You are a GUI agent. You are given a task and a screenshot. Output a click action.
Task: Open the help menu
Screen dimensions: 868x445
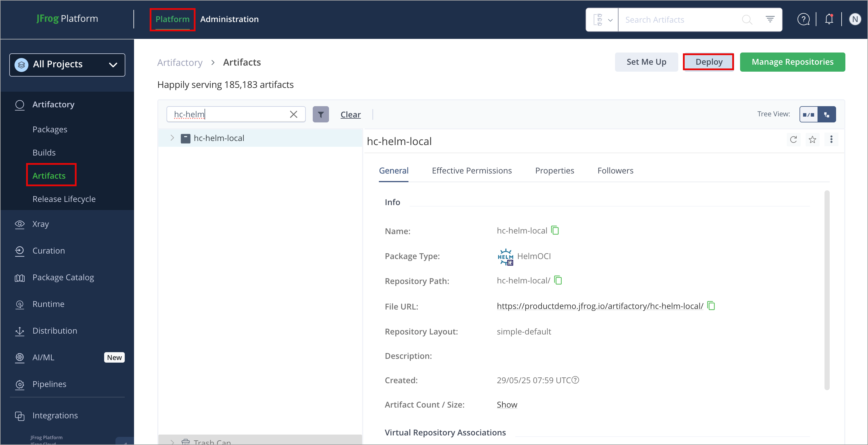tap(804, 19)
